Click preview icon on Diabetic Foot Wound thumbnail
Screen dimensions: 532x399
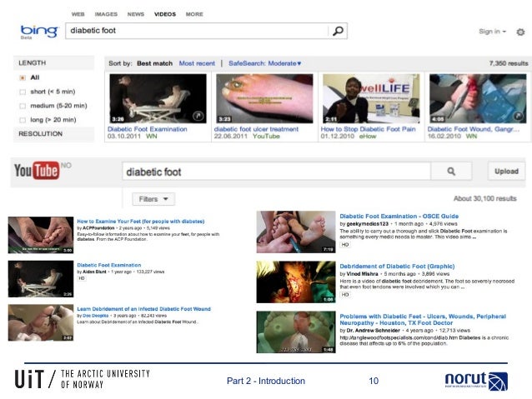pos(519,116)
